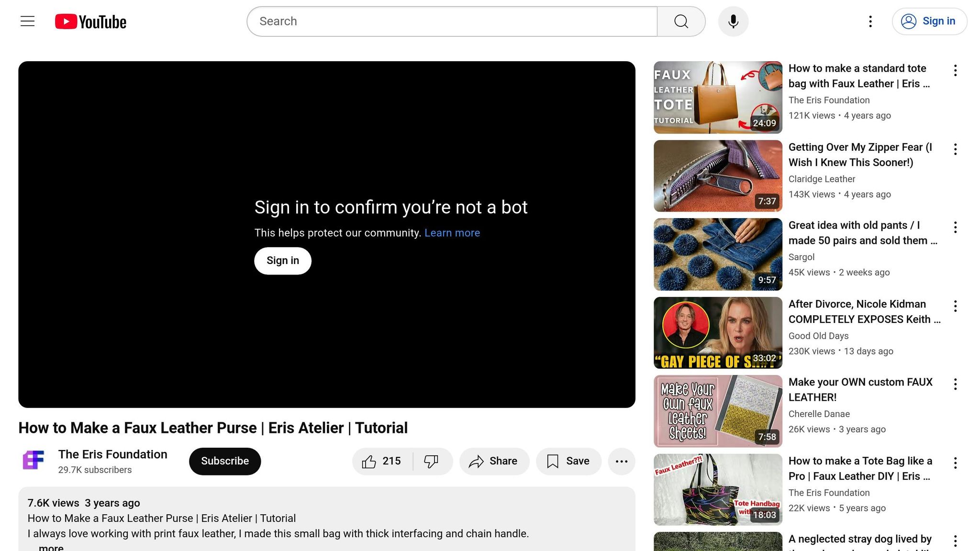This screenshot has height=551, width=980.
Task: Click Sign in button inside player
Action: (x=282, y=261)
